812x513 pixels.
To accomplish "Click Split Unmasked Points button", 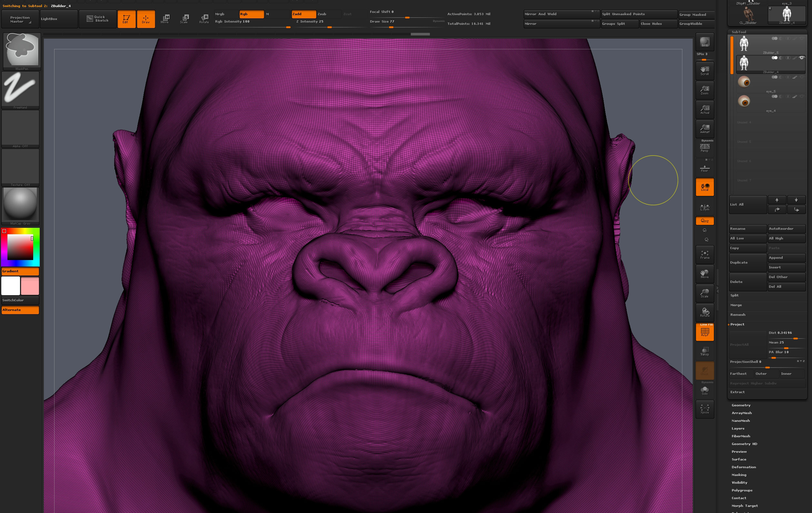I will (639, 14).
